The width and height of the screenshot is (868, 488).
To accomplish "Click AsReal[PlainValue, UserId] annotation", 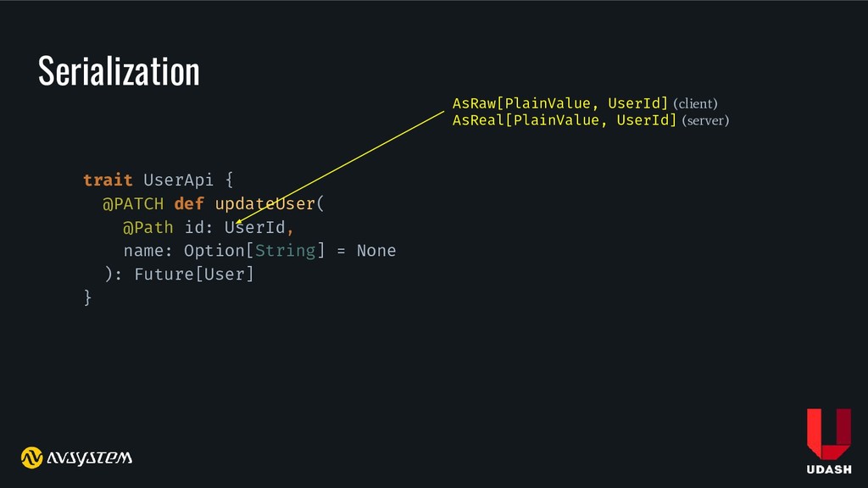I will point(565,120).
